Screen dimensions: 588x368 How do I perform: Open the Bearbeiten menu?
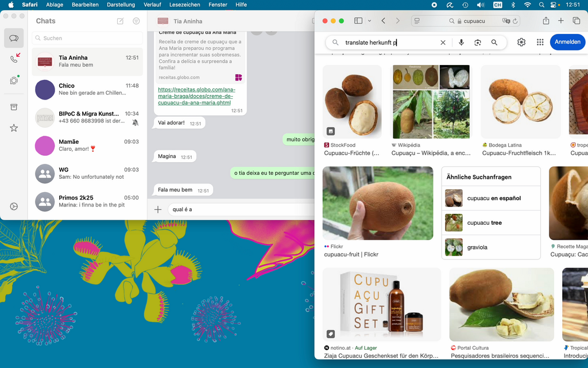point(85,5)
